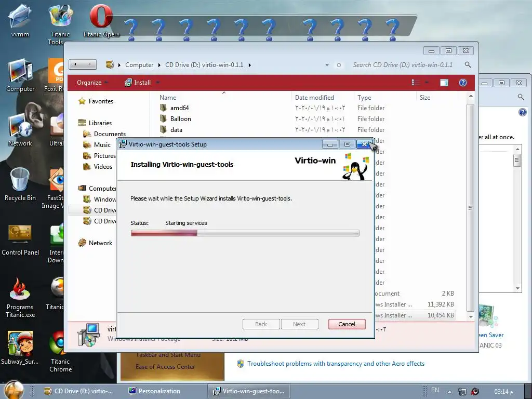Click the installation progress bar
The image size is (532, 399).
pyautogui.click(x=245, y=233)
